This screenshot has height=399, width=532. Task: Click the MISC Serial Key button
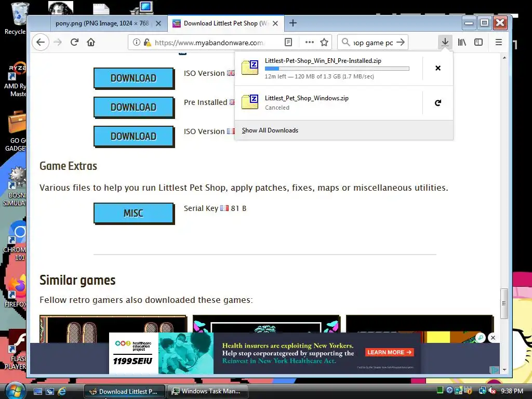tap(134, 213)
